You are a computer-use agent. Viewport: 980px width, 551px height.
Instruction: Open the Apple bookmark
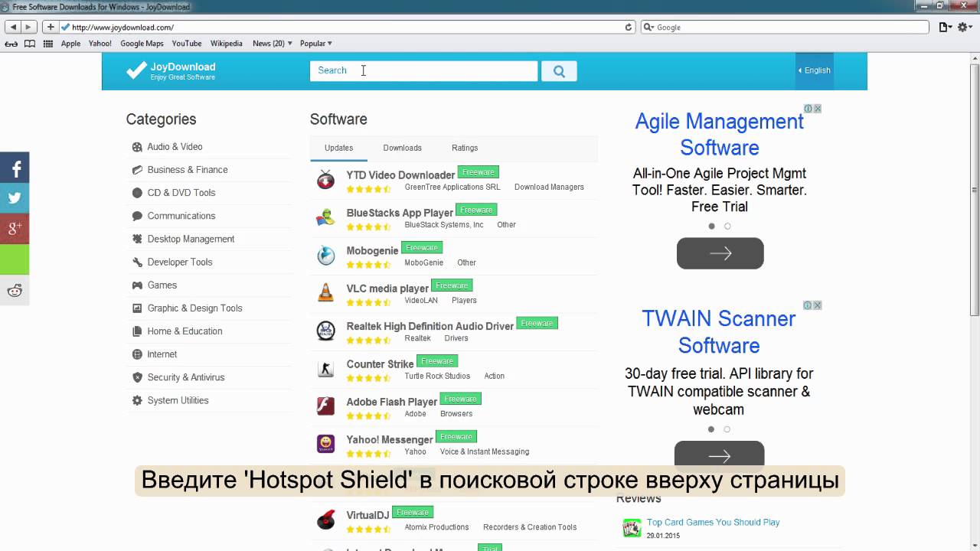tap(70, 44)
